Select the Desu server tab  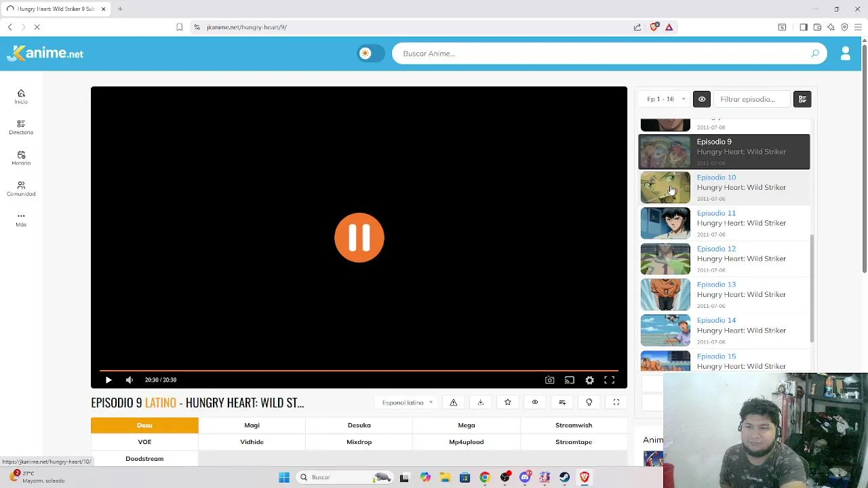click(144, 426)
